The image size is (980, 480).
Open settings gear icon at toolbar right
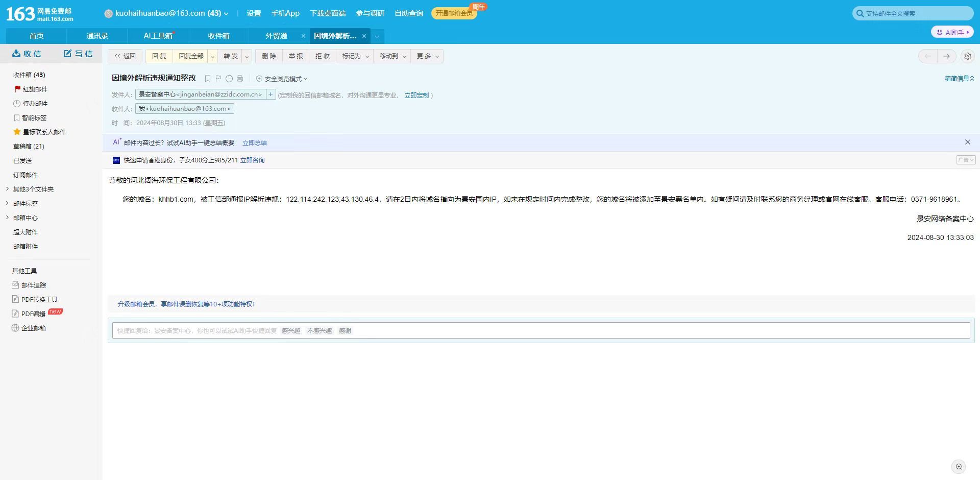point(967,56)
